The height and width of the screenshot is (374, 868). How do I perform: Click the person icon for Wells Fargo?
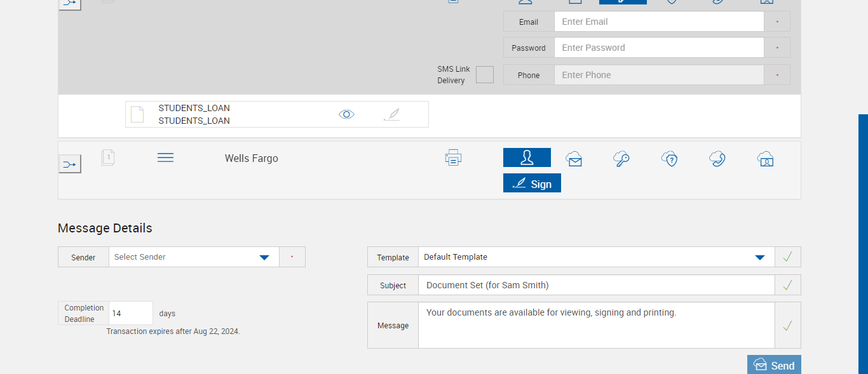pyautogui.click(x=527, y=157)
